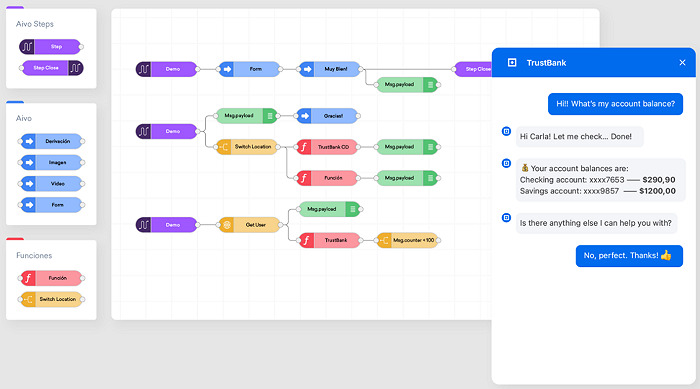Select Msg.payload node feeding Gracias!
This screenshot has height=389, width=700.
click(246, 116)
